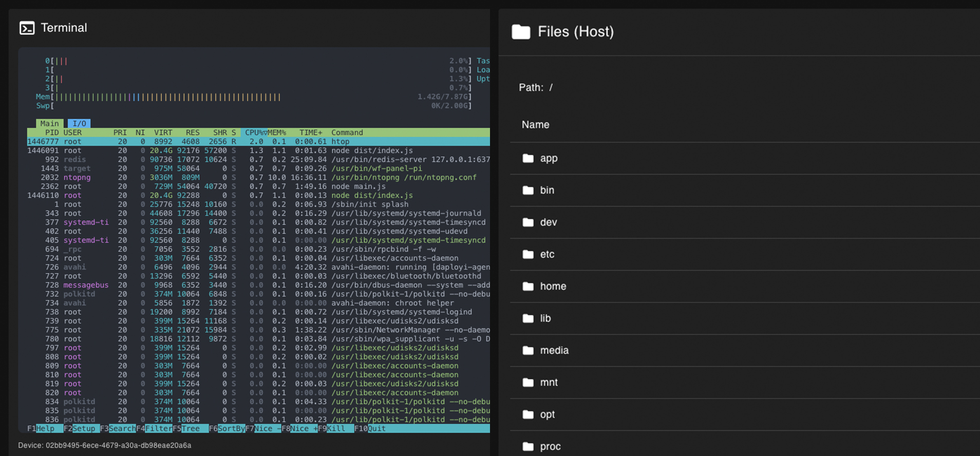Click the Terminal panel title
980x456 pixels.
tap(64, 28)
